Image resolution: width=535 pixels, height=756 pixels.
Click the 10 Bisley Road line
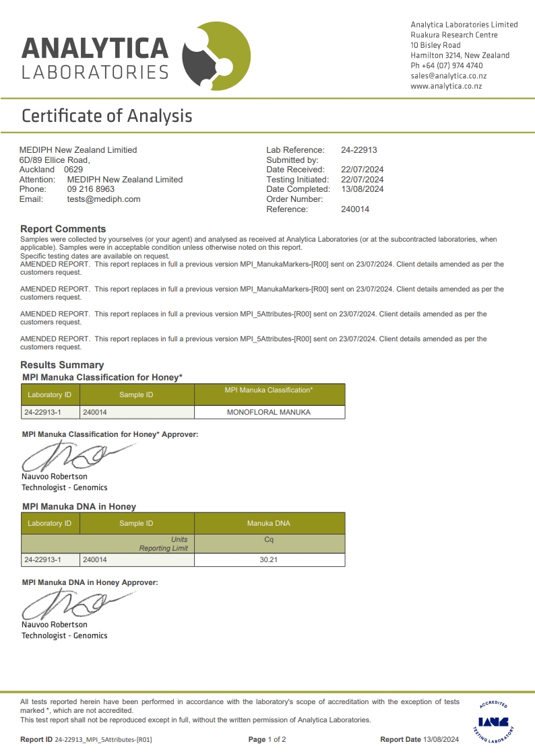pyautogui.click(x=436, y=45)
